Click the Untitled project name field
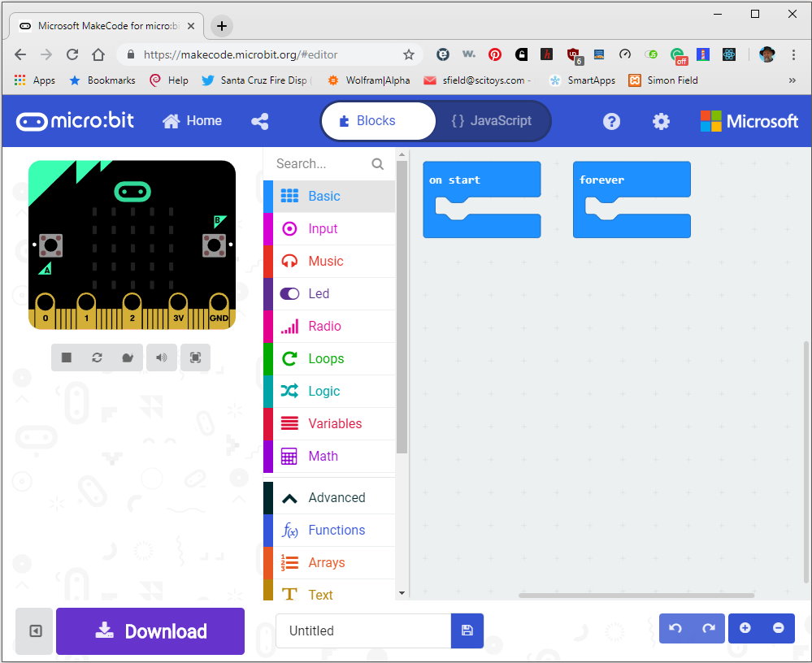This screenshot has width=812, height=663. click(363, 631)
